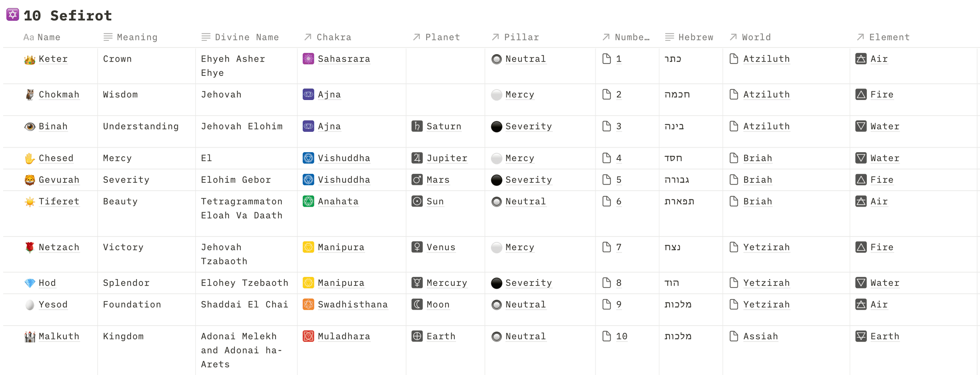980x375 pixels.
Task: Click the Earth element triangle icon
Action: (x=860, y=336)
